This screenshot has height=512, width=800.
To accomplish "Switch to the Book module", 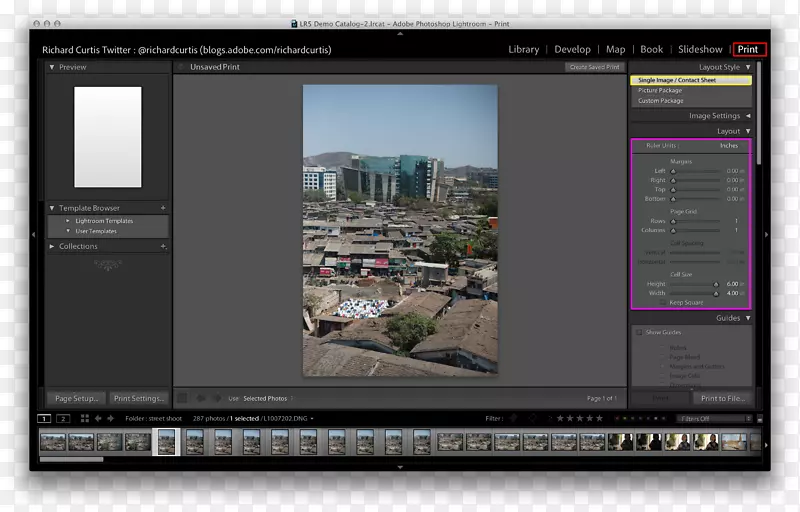I will (652, 49).
